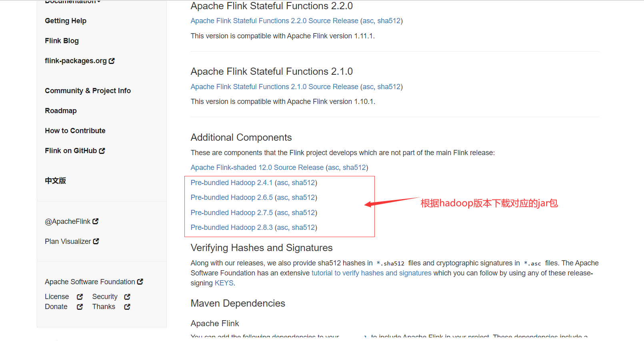Click the external link icon next to Security
The image size is (644, 341).
[127, 296]
